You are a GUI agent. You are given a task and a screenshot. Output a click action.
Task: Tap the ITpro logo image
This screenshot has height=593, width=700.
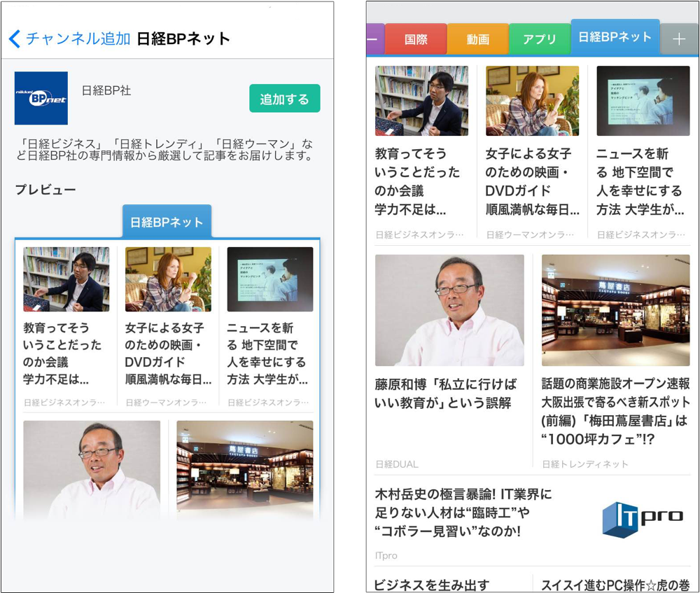pyautogui.click(x=642, y=519)
